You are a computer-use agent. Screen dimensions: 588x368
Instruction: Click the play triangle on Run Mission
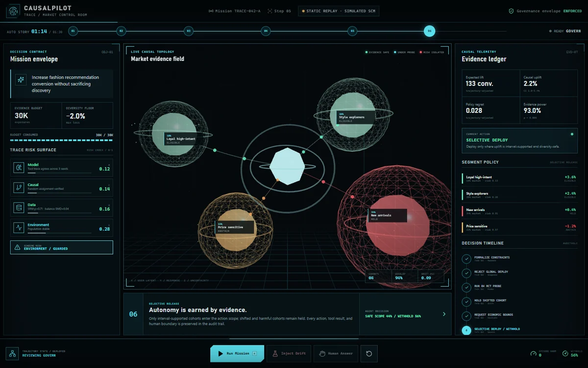pos(220,353)
